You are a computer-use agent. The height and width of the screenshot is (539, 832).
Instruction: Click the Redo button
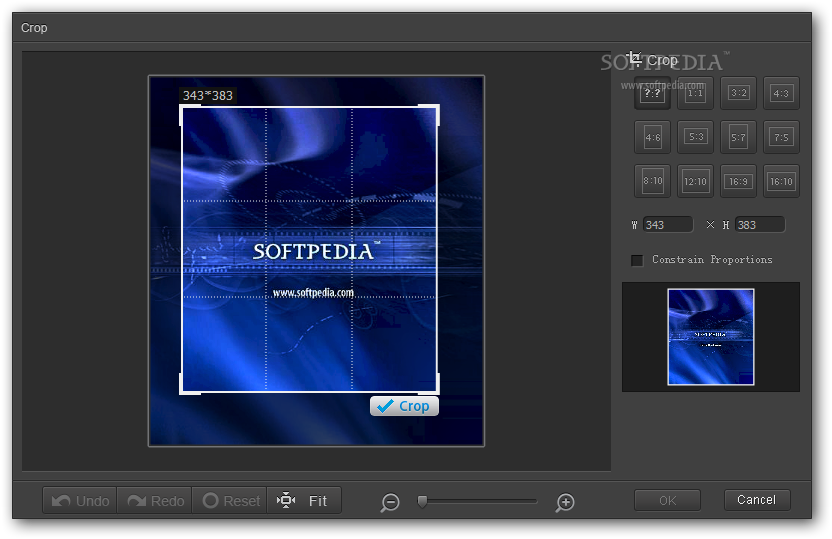154,500
